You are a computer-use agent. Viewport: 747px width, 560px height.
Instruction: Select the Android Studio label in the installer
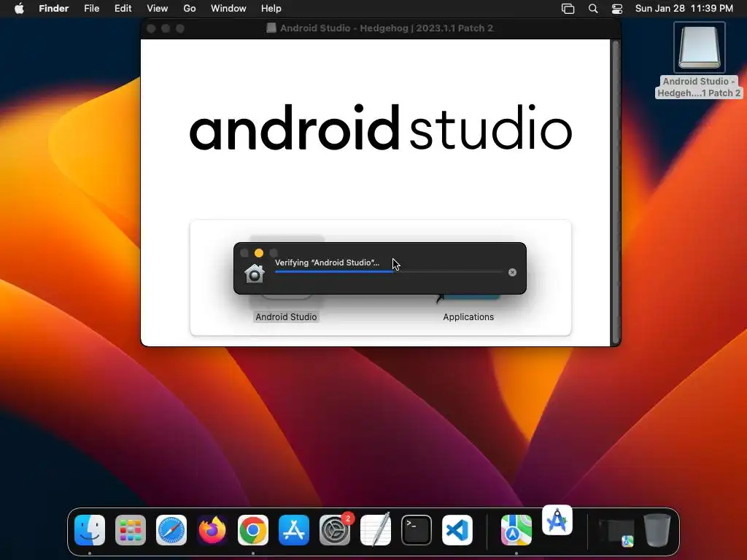point(286,317)
